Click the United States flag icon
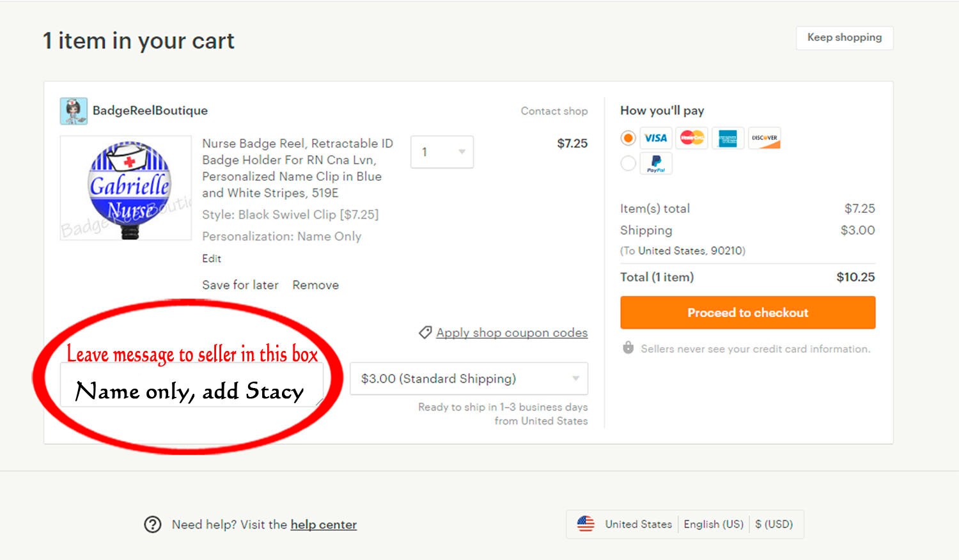This screenshot has height=560, width=959. click(586, 524)
